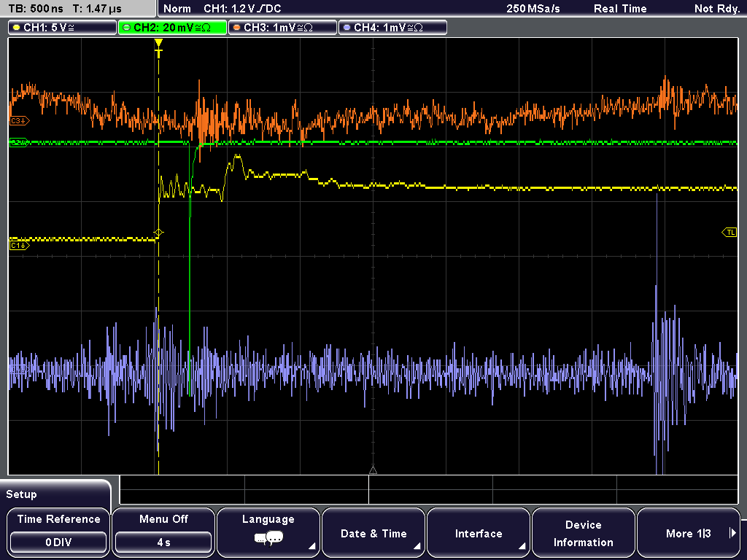Click the More page arrow icon

tap(732, 533)
